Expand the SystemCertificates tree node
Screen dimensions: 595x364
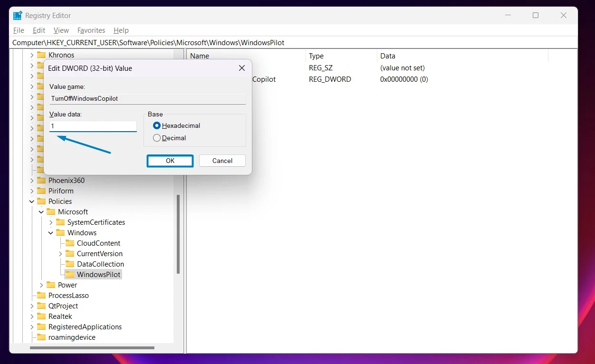pyautogui.click(x=51, y=222)
